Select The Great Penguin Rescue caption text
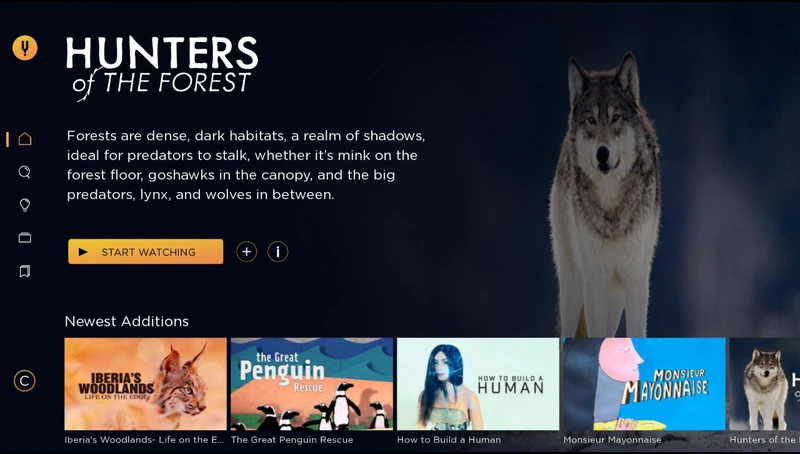 (292, 440)
